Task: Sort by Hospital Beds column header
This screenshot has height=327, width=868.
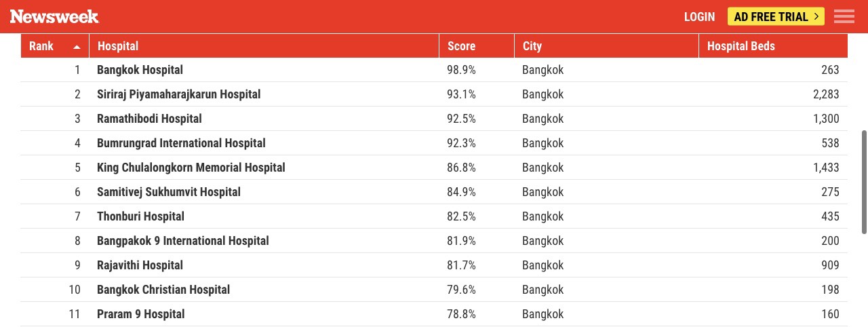Action: point(741,46)
